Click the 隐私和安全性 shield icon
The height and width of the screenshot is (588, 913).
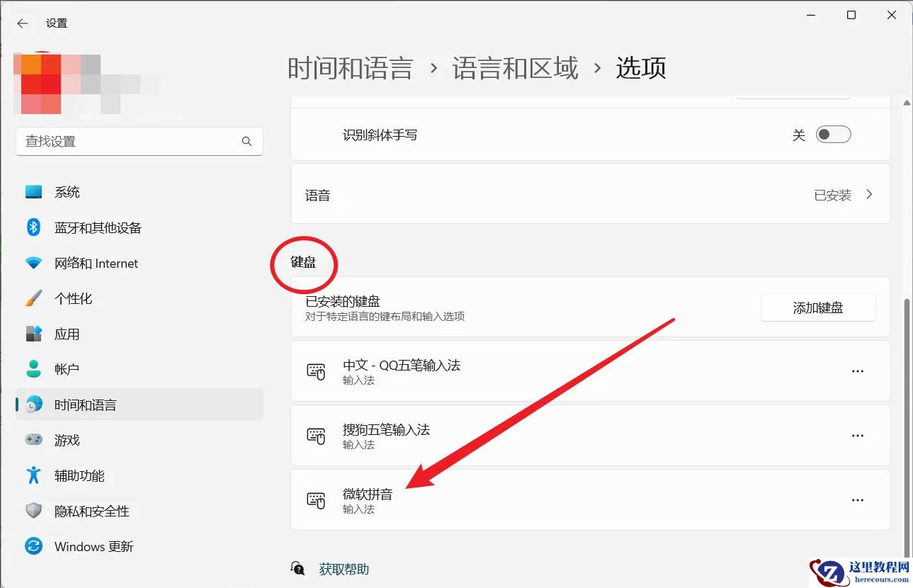(33, 511)
